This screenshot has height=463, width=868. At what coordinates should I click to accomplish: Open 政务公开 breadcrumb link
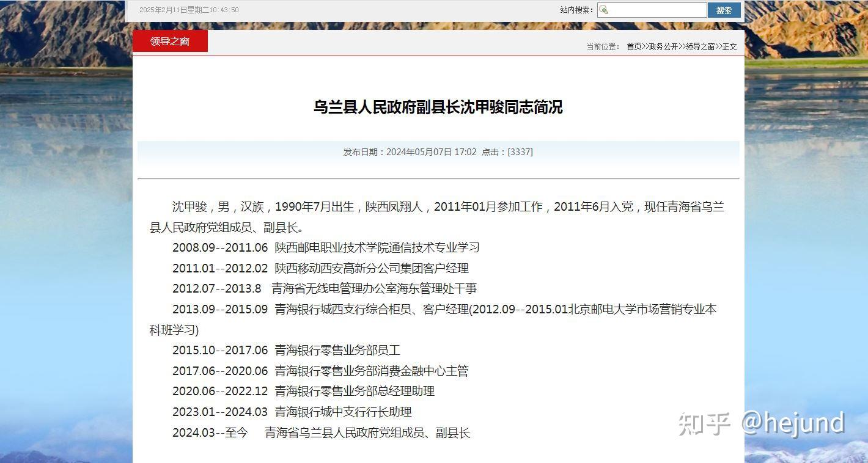[663, 46]
